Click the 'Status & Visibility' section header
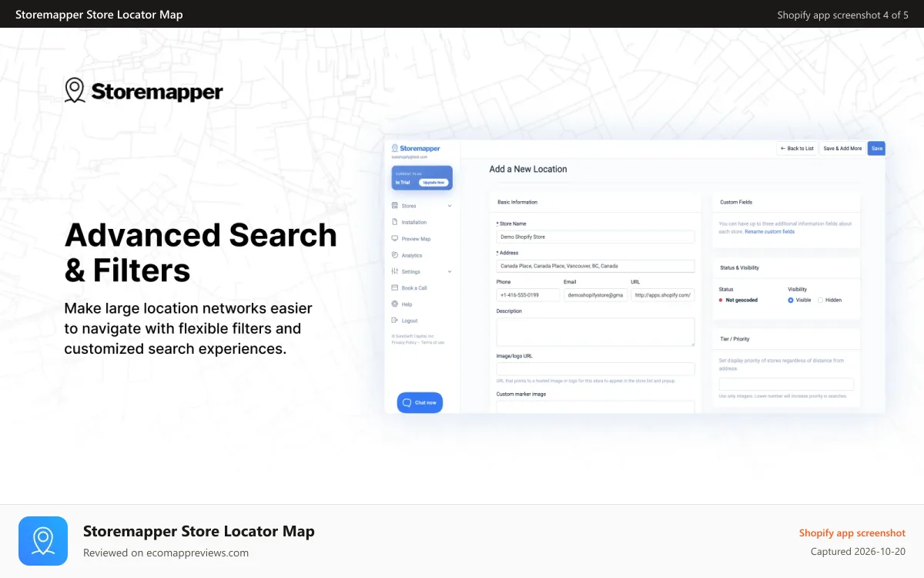This screenshot has width=924, height=578. [739, 267]
